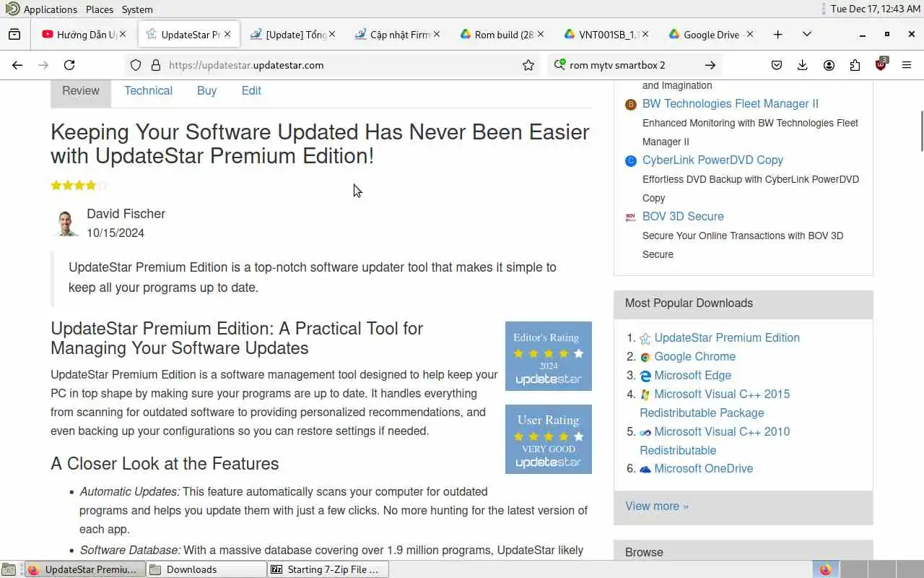This screenshot has height=578, width=924.
Task: Close the UpdateStar tab
Action: click(x=228, y=34)
